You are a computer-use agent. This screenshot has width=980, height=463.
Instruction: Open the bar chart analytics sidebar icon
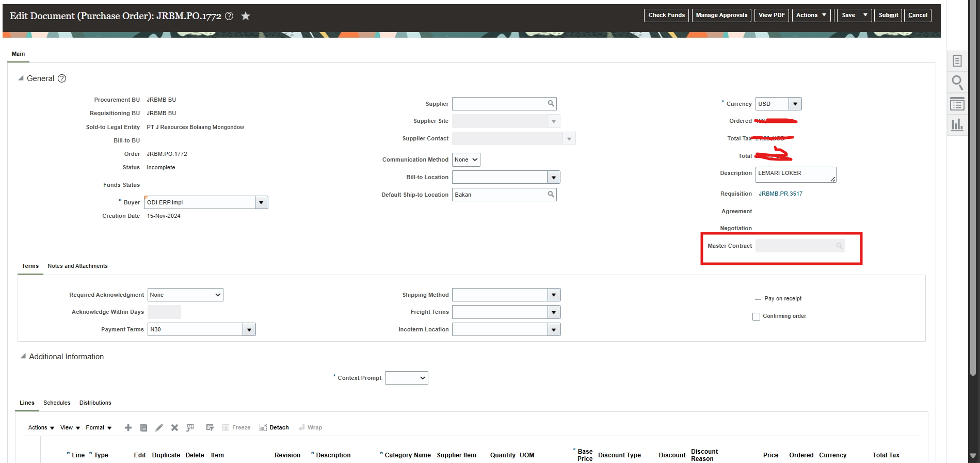[x=957, y=124]
